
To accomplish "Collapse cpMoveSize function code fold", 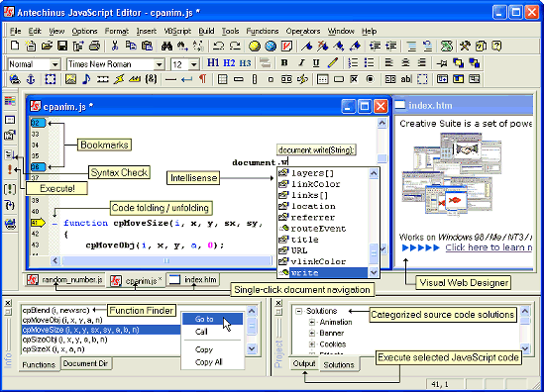I will click(54, 224).
